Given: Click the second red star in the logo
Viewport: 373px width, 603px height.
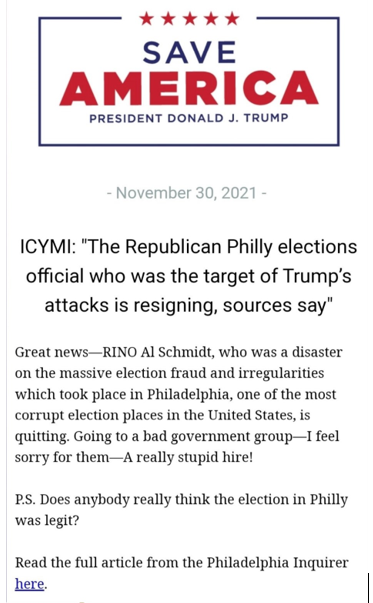Looking at the screenshot, I should pyautogui.click(x=168, y=18).
